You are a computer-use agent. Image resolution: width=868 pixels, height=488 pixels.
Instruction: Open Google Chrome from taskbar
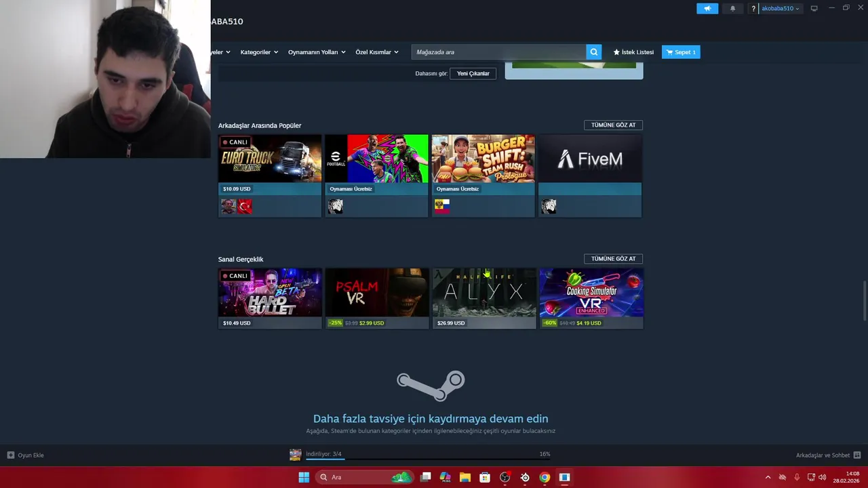(x=545, y=477)
